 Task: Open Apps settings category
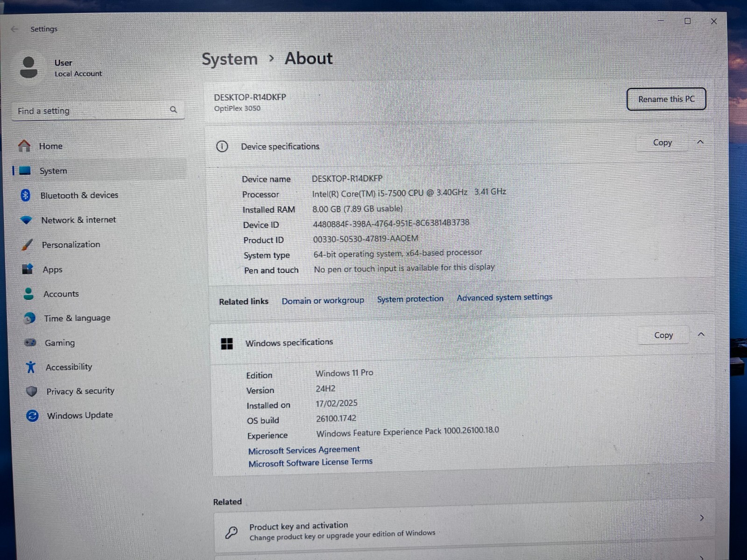point(52,269)
